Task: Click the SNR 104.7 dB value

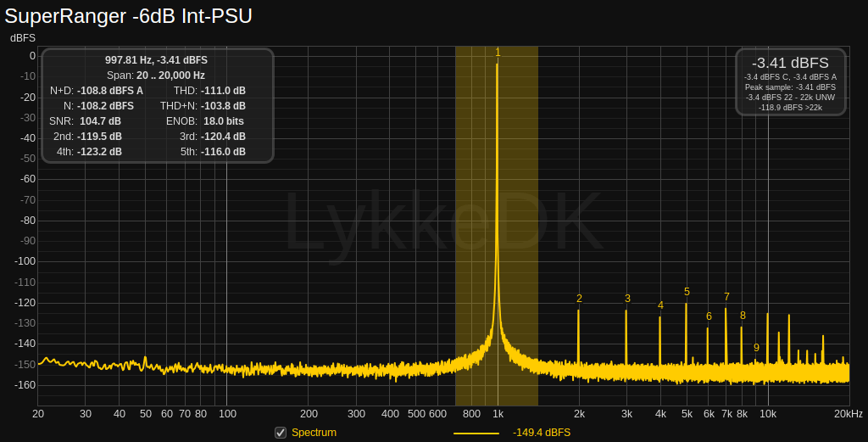Action: pos(100,120)
